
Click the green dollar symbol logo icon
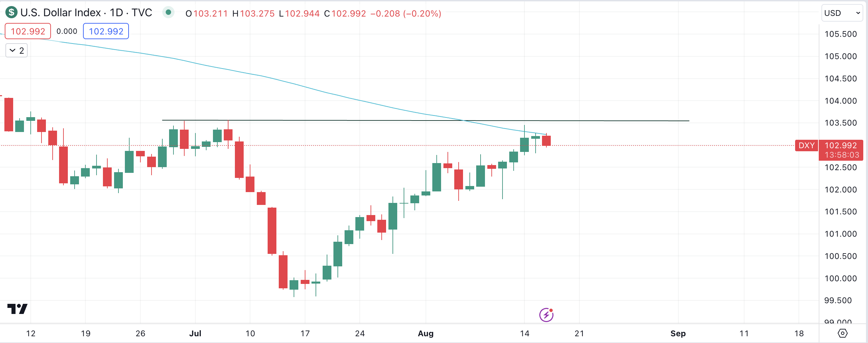tap(11, 13)
